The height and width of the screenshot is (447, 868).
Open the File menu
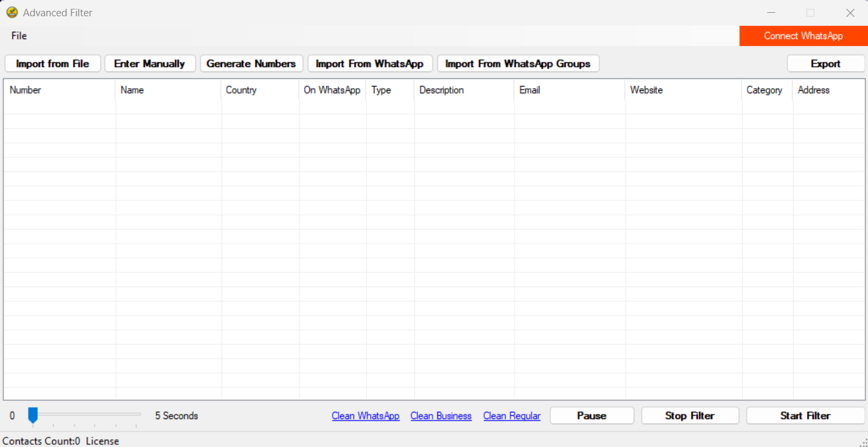[x=19, y=36]
